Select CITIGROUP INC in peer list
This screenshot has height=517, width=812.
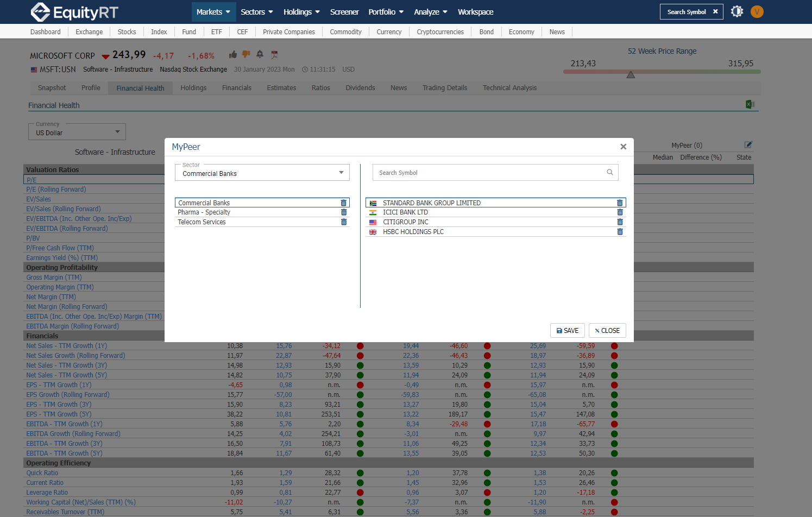(x=495, y=222)
